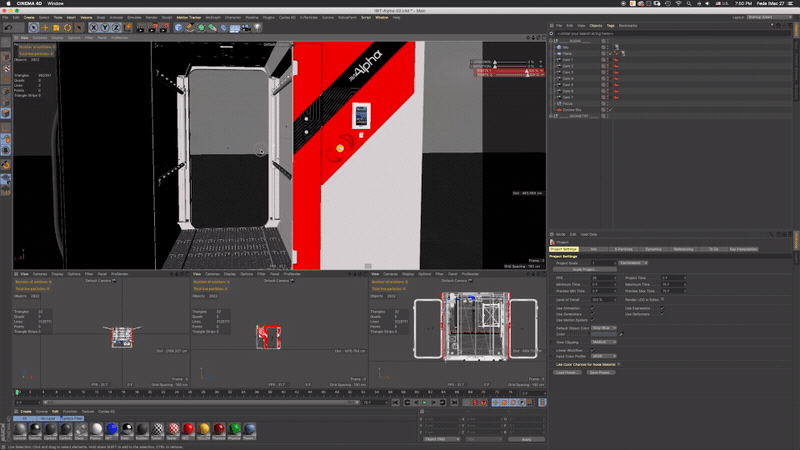Open the Layout dropdown at top right

(x=769, y=17)
